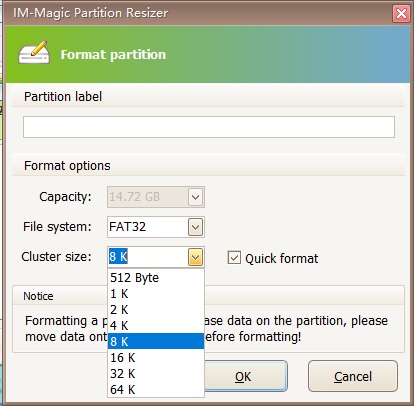Choose highlighted 8 K list entry
This screenshot has width=414, height=406.
[x=156, y=341]
